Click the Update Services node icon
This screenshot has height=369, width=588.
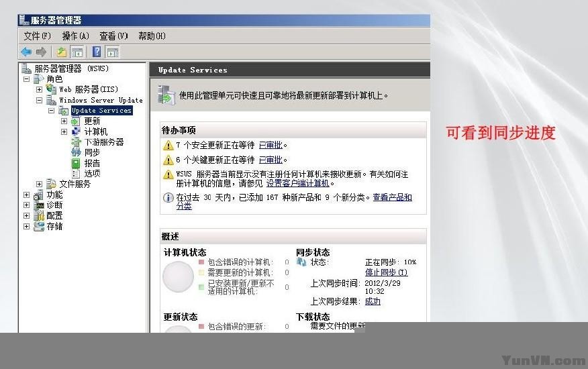(63, 111)
